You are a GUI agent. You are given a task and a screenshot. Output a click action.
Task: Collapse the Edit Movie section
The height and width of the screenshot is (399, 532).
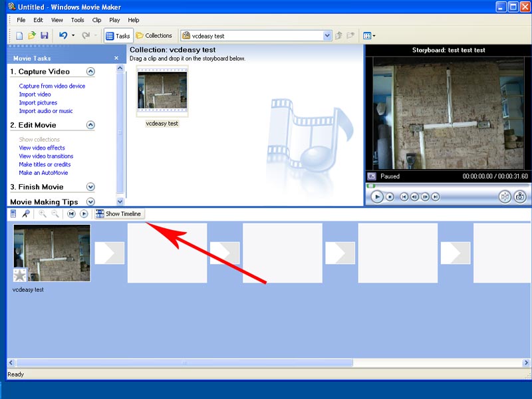click(90, 125)
